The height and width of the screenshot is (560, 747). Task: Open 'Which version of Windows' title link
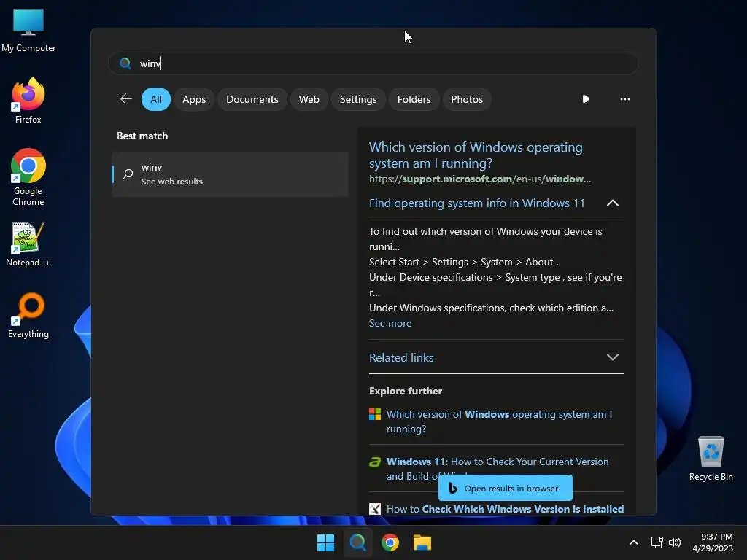coord(476,155)
